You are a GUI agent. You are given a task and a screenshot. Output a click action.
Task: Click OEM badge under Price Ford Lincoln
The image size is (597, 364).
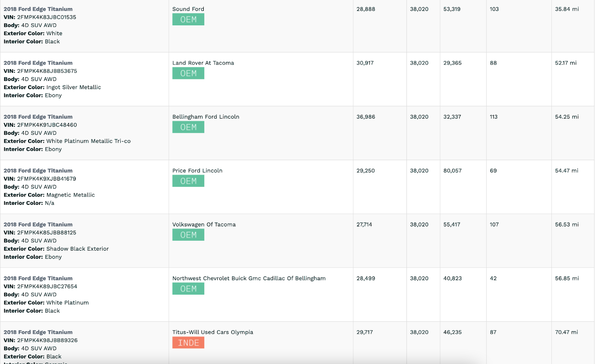tap(188, 181)
